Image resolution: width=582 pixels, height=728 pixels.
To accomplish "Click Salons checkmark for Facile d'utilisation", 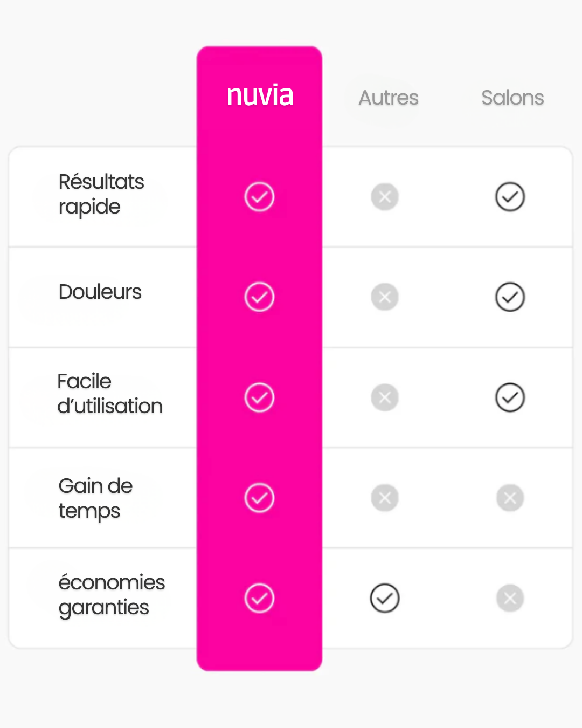I will (510, 397).
